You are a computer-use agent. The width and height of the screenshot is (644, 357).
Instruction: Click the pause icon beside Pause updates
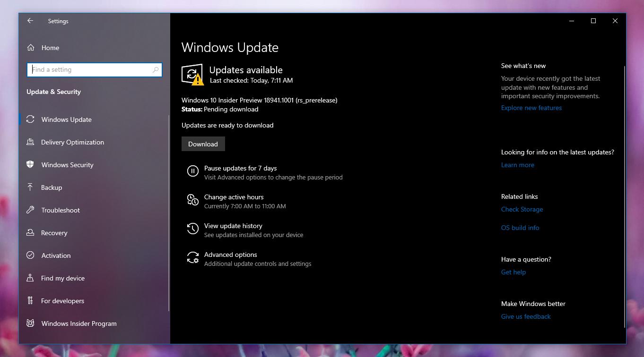(x=192, y=171)
